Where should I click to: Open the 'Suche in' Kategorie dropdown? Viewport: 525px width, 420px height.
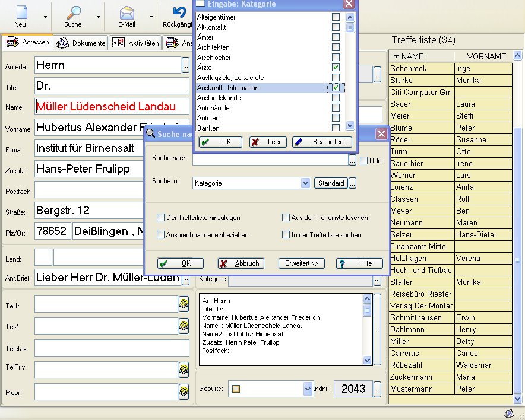click(305, 183)
